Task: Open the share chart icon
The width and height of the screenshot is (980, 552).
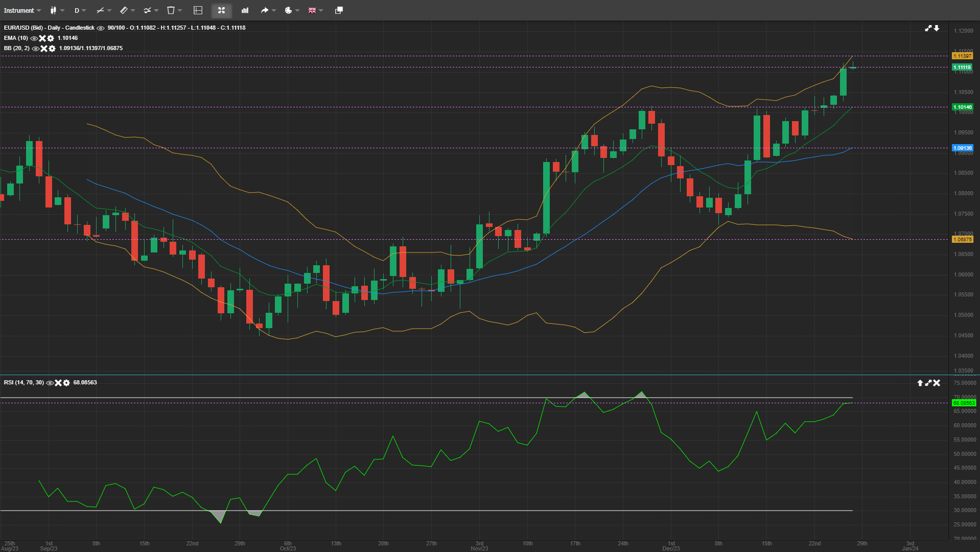Action: [x=265, y=10]
